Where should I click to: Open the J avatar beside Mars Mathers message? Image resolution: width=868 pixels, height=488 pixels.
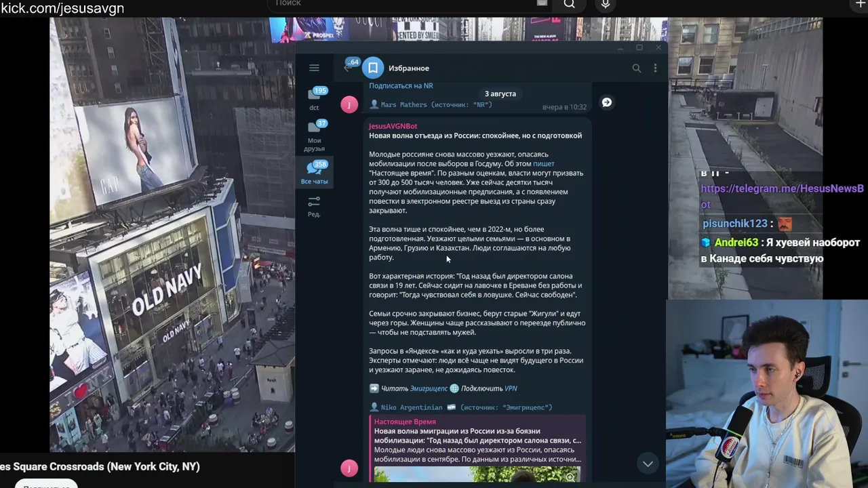click(349, 104)
